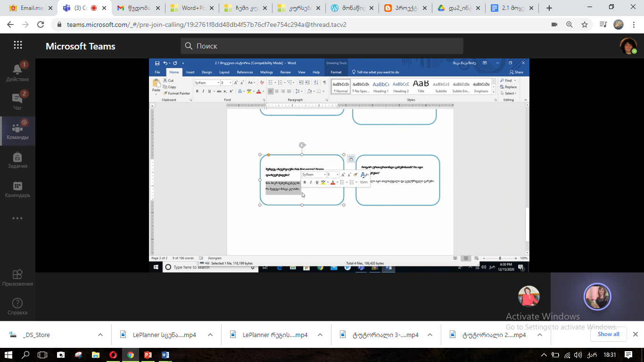Click font color swatch in Word ribbon
Image resolution: width=644 pixels, height=362 pixels.
click(x=258, y=91)
